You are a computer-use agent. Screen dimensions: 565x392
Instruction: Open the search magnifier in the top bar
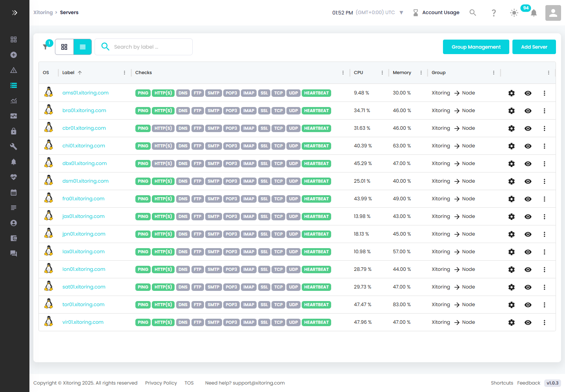[x=473, y=13]
